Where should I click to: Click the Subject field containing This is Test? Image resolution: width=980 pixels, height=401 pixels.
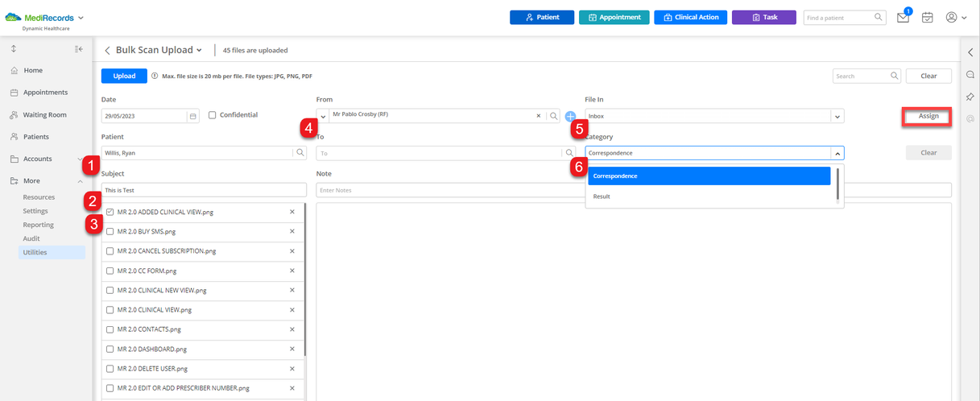point(204,190)
